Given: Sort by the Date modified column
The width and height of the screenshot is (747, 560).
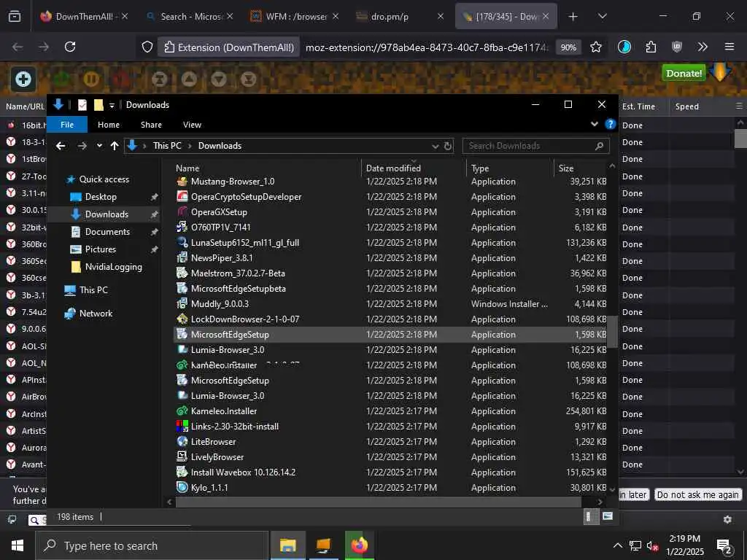Looking at the screenshot, I should (x=393, y=168).
